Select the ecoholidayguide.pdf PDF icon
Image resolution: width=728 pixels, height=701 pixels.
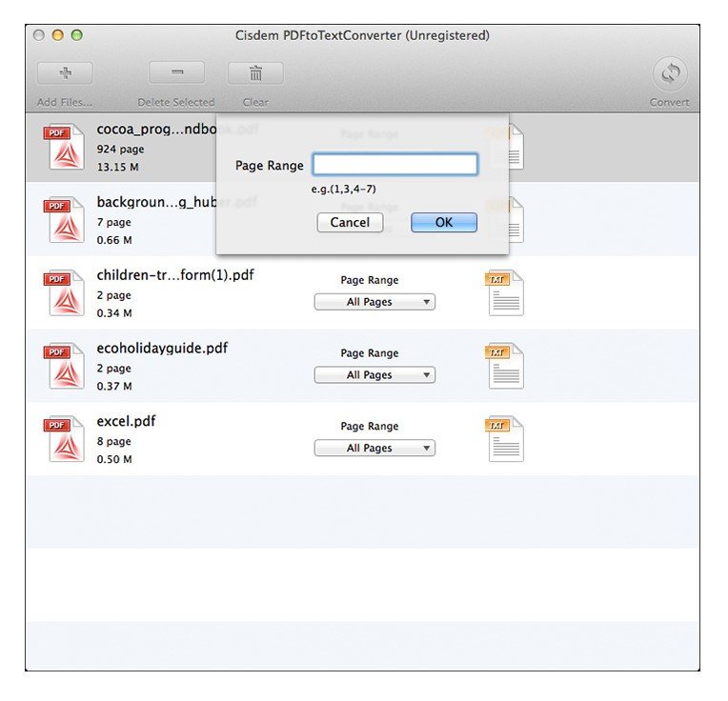(x=64, y=366)
